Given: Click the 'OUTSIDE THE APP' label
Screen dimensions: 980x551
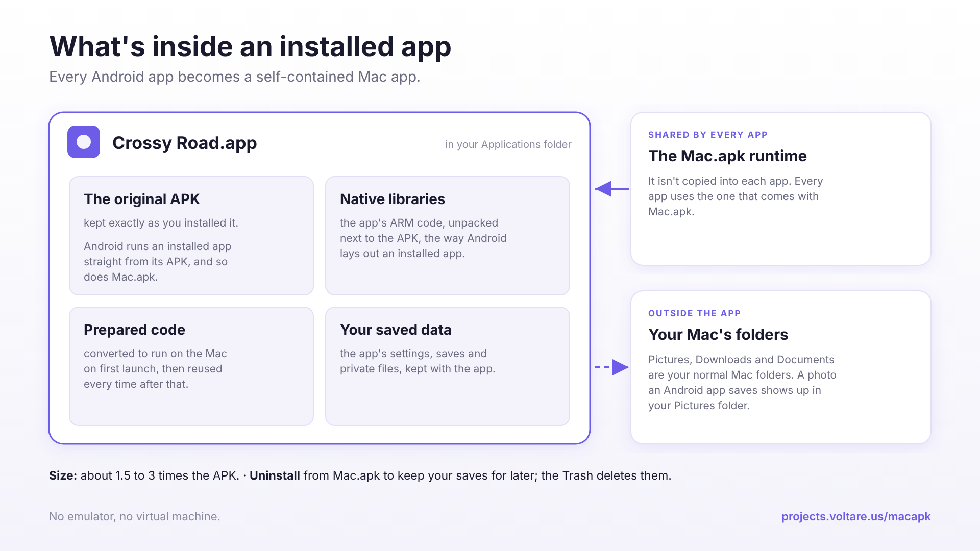Looking at the screenshot, I should tap(694, 313).
